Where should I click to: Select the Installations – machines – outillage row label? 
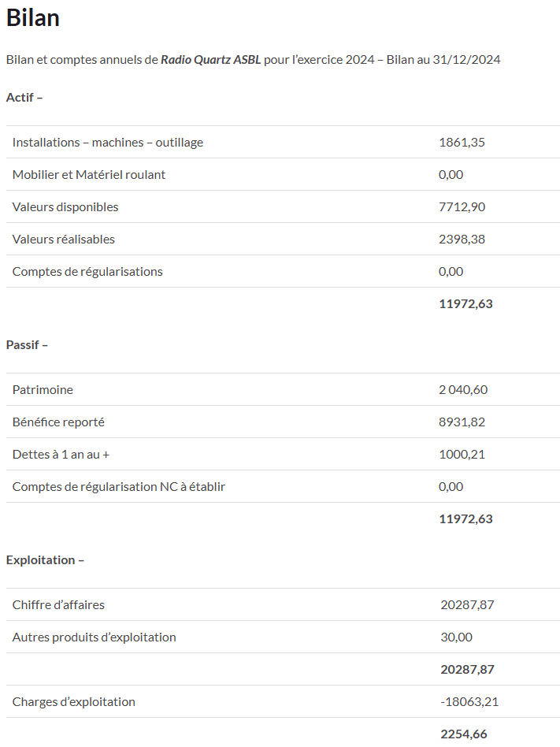point(108,143)
